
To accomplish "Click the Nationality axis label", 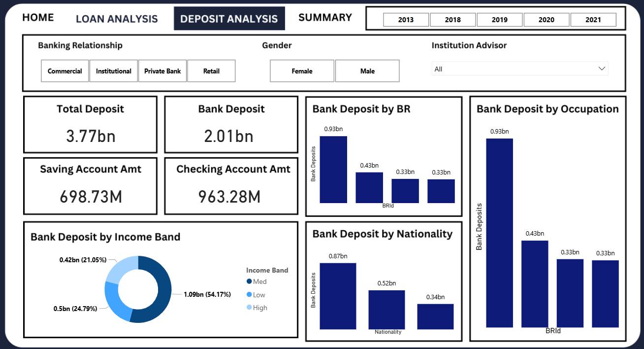I will [388, 332].
